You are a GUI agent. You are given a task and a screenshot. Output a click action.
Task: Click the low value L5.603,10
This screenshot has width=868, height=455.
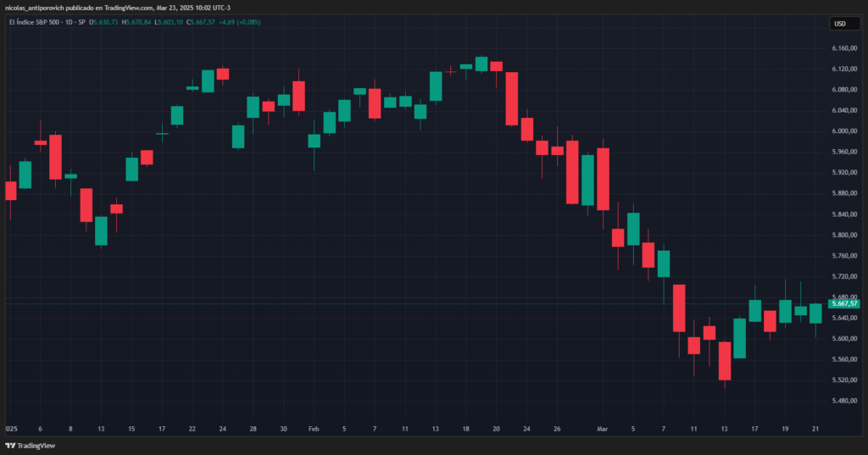tap(169, 22)
